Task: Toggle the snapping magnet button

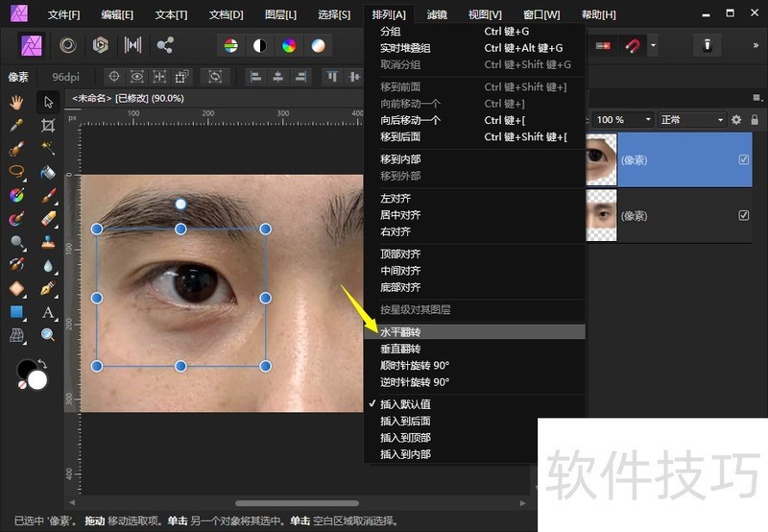Action: [633, 46]
